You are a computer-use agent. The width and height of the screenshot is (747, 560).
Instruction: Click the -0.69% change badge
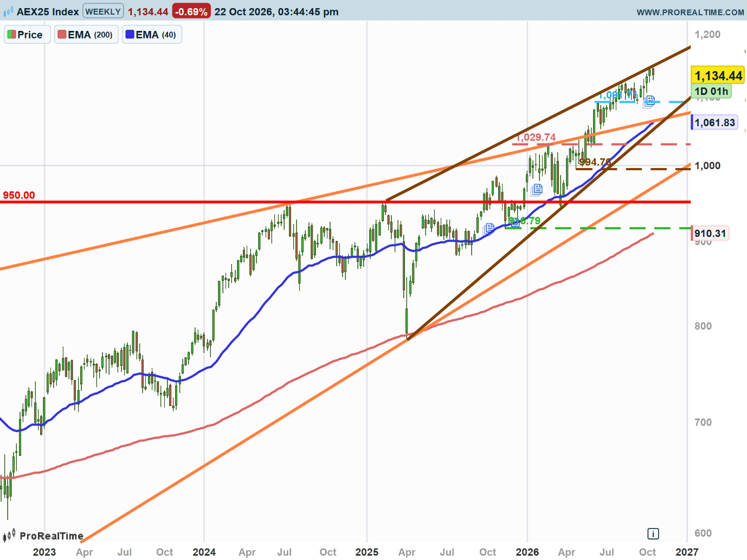(x=191, y=11)
